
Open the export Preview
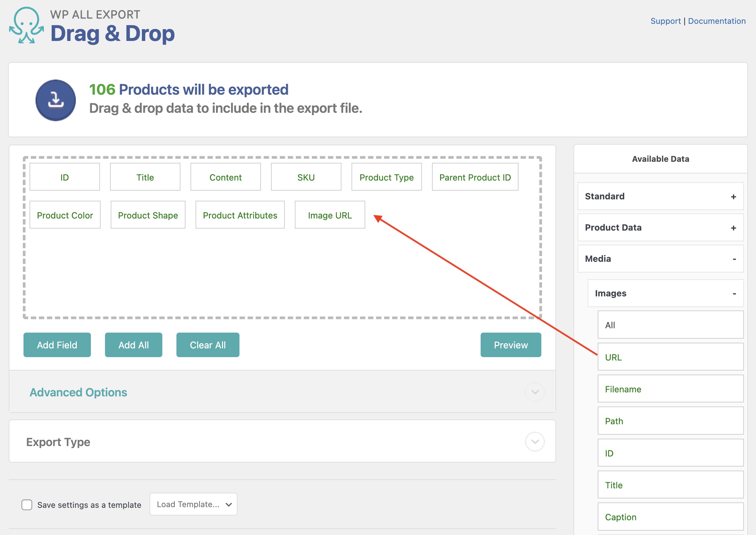(x=510, y=345)
